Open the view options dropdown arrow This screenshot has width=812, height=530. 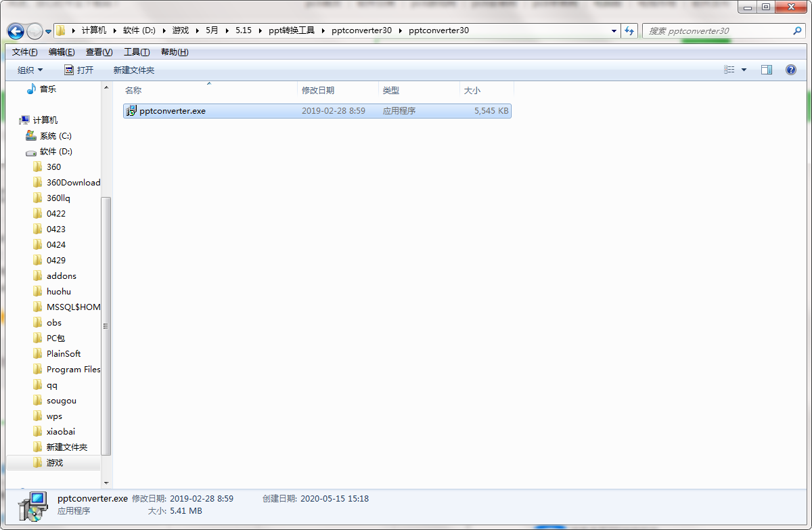pyautogui.click(x=744, y=70)
